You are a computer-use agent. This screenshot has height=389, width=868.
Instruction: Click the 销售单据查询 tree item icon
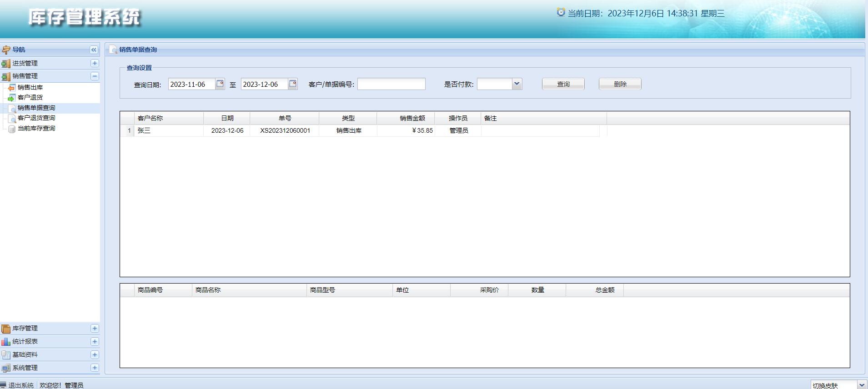click(x=12, y=108)
